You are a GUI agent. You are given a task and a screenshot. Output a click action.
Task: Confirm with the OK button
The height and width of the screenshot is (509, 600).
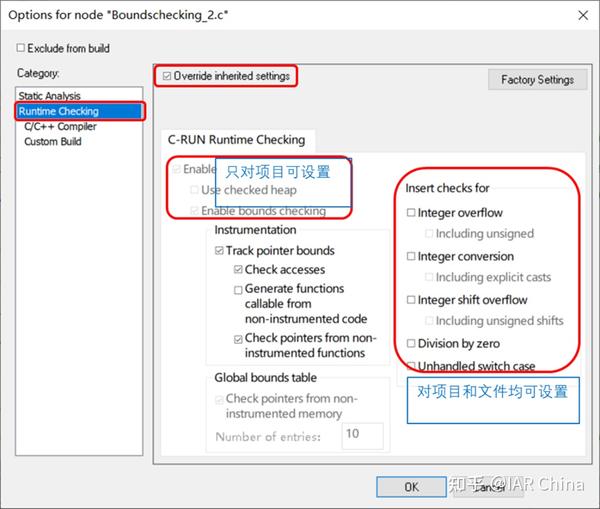coord(411,487)
